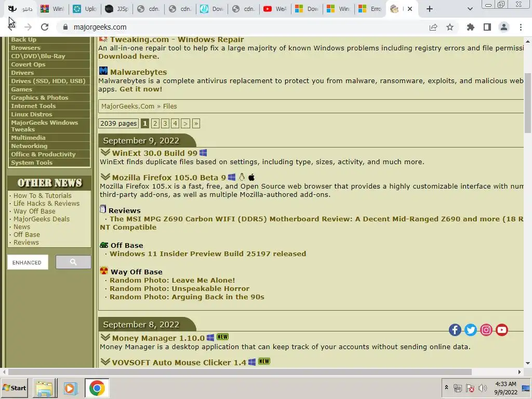This screenshot has height=399, width=532.
Task: Click the next page > button
Action: (185, 124)
